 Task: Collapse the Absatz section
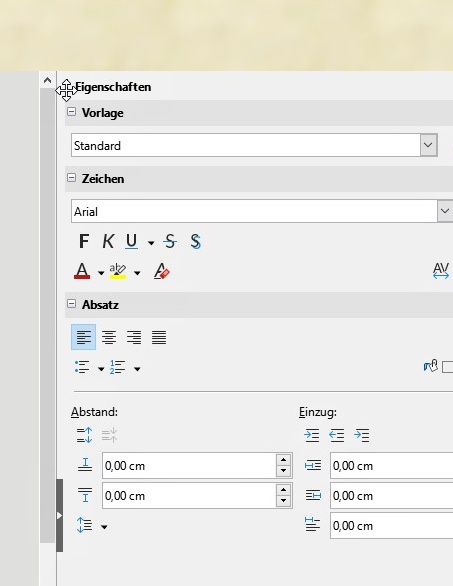71,304
